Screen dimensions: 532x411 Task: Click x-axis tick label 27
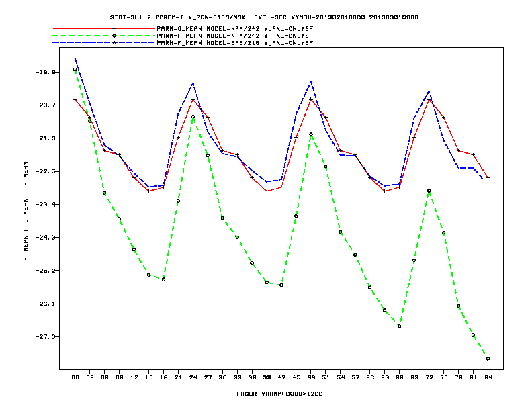208,377
